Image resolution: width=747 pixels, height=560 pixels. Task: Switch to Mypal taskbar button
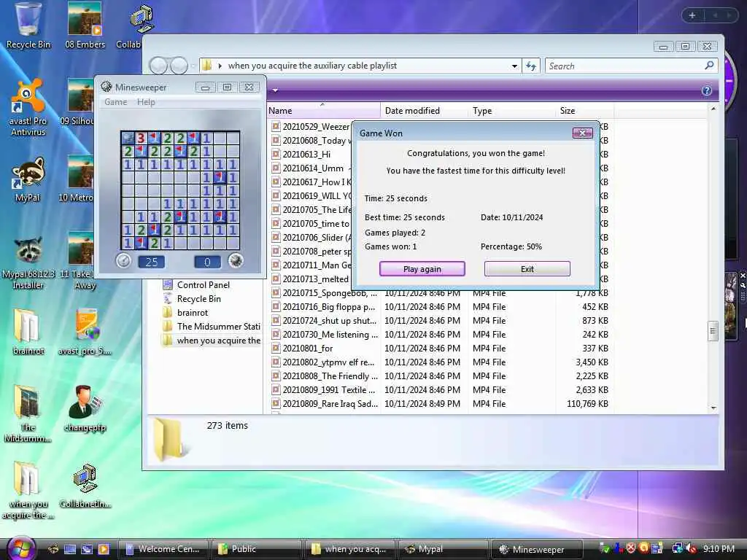(x=444, y=549)
